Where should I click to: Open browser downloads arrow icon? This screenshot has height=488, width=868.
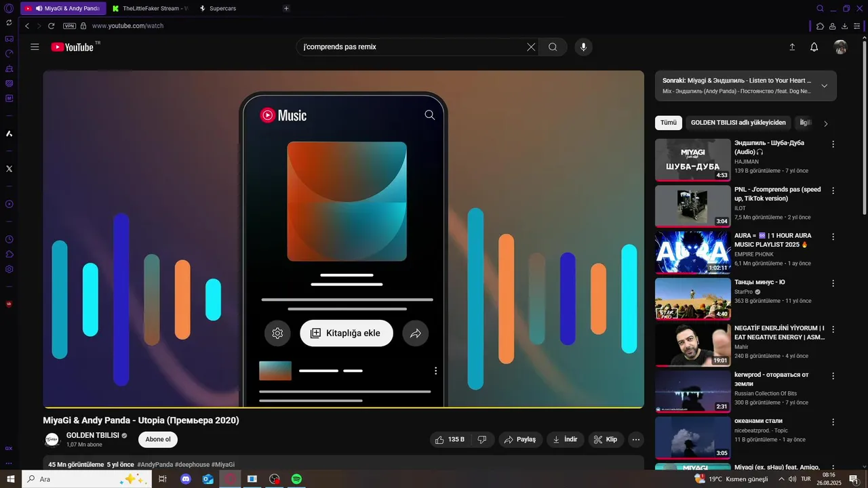pos(845,26)
